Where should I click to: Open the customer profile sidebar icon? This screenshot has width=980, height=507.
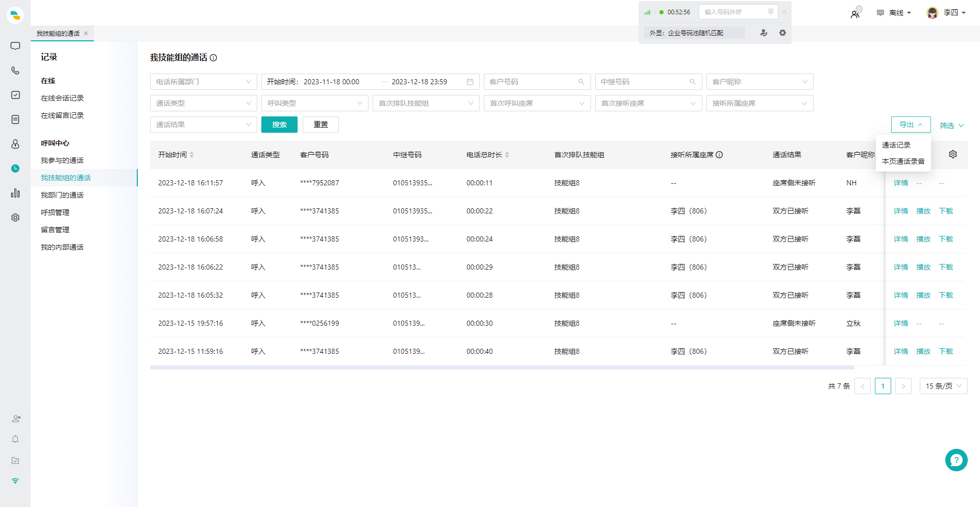click(x=15, y=144)
